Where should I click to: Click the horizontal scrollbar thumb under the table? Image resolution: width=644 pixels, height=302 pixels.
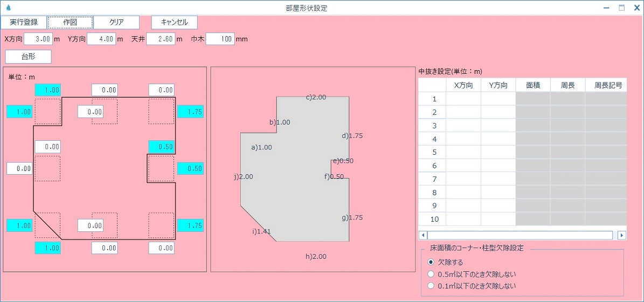[x=520, y=235]
